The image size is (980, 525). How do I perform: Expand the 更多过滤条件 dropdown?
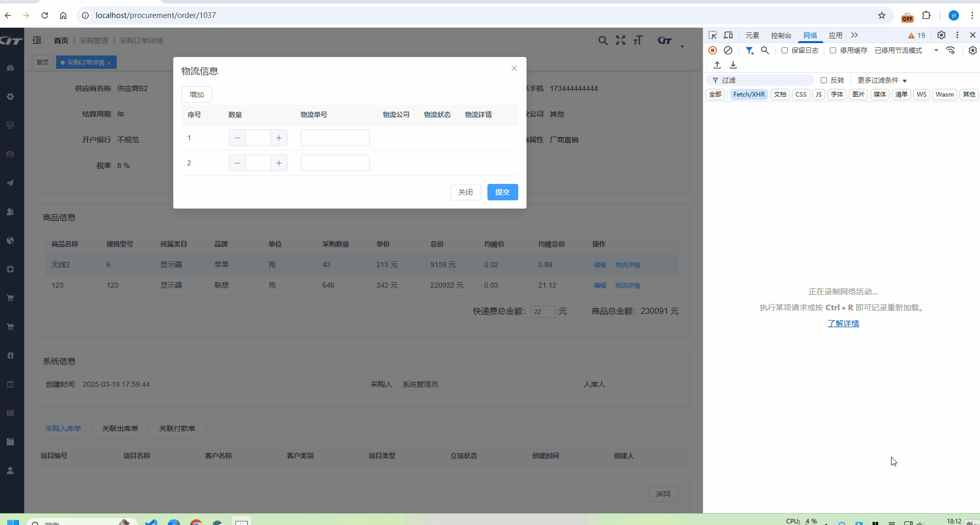[x=882, y=80]
